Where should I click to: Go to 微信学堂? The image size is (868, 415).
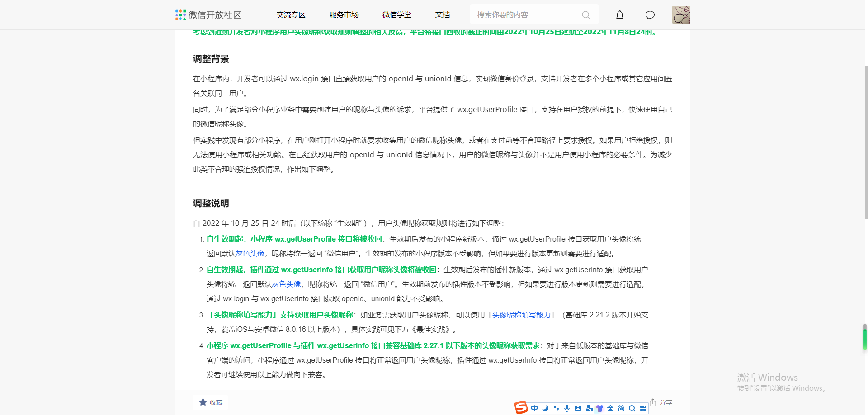397,15
